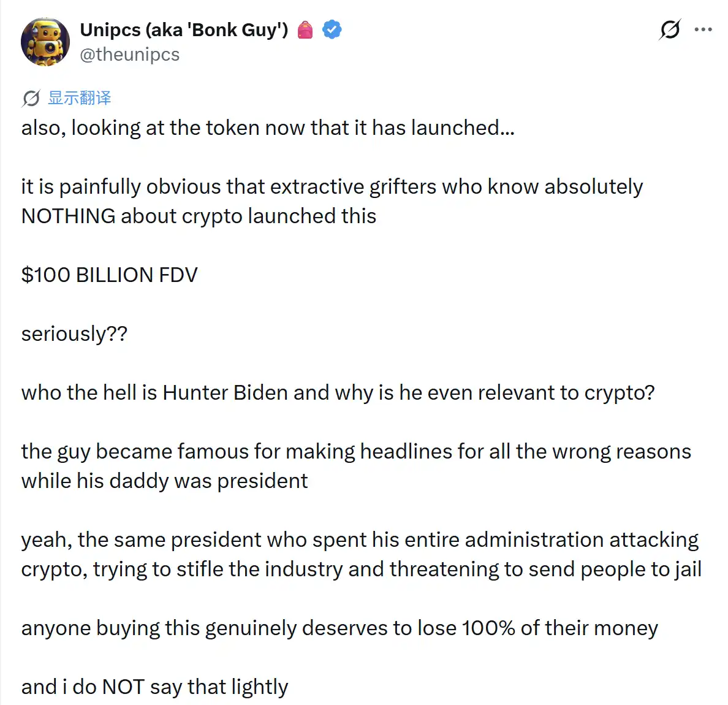This screenshot has width=728, height=705.
Task: Click the pink backpack emoji beside the name
Action: coord(305,29)
